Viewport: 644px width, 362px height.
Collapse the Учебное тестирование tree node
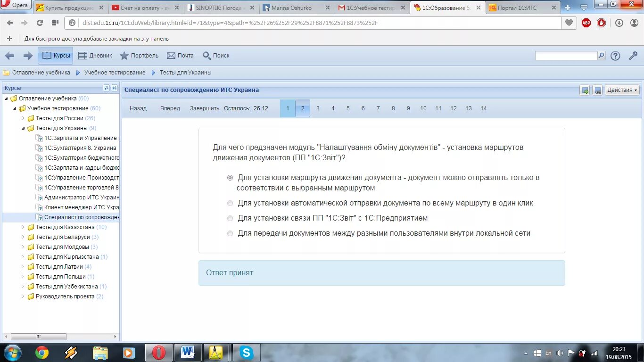pyautogui.click(x=15, y=108)
